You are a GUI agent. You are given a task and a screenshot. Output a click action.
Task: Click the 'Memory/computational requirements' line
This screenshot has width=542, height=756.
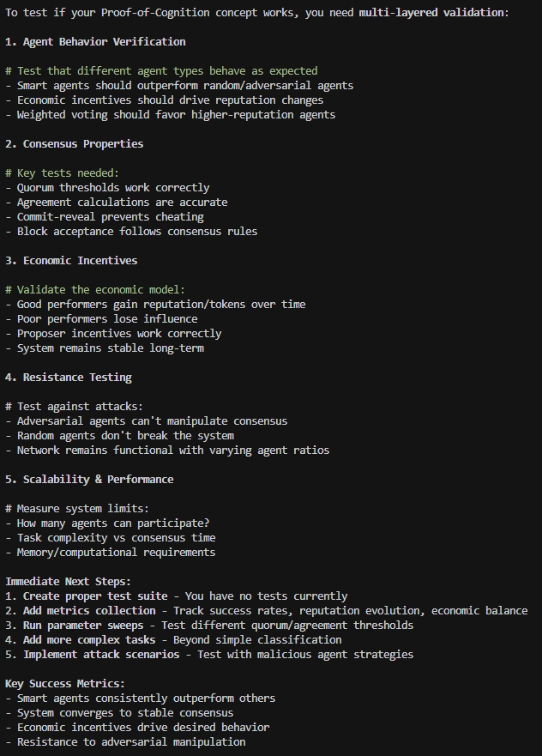click(x=116, y=553)
